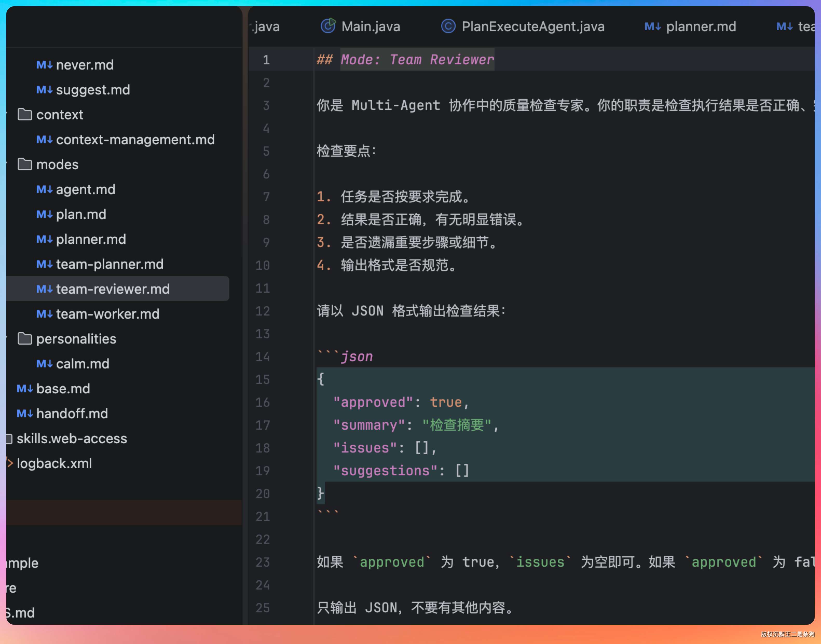The height and width of the screenshot is (644, 821).
Task: Switch to the Main.java tab
Action: 371,26
